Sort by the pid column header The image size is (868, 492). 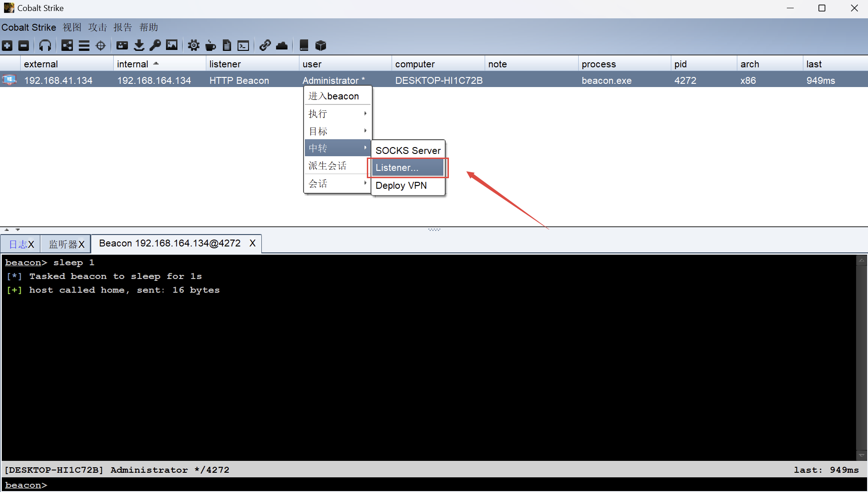[704, 64]
